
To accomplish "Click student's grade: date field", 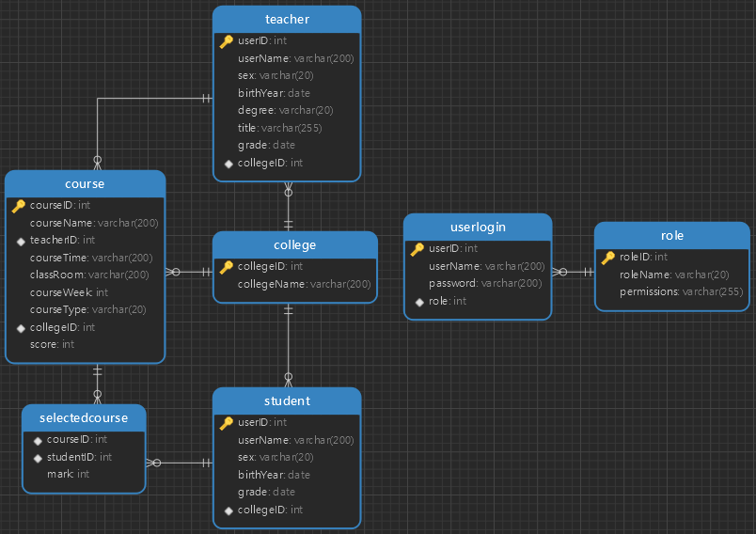I will click(266, 492).
